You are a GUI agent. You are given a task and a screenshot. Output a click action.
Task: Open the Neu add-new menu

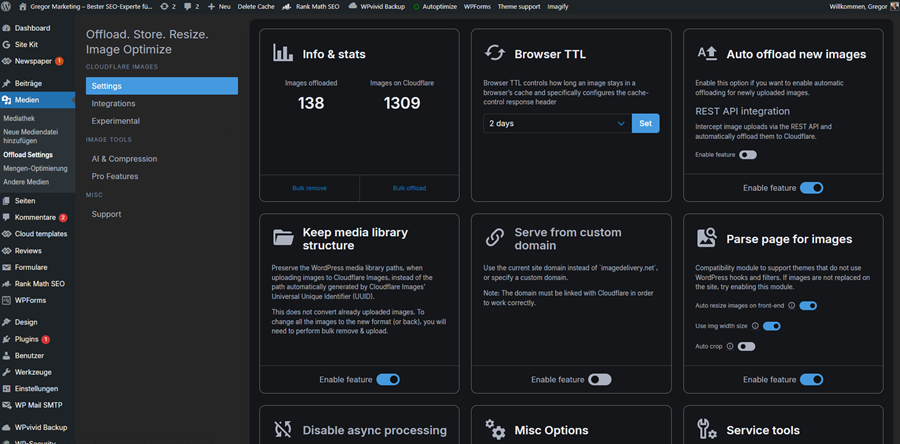tap(219, 7)
